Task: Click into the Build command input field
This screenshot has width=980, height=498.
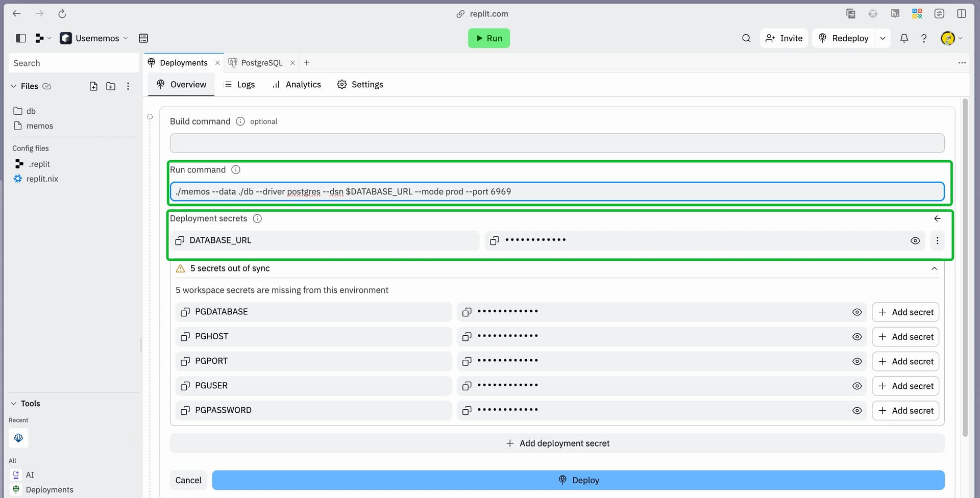Action: tap(557, 143)
